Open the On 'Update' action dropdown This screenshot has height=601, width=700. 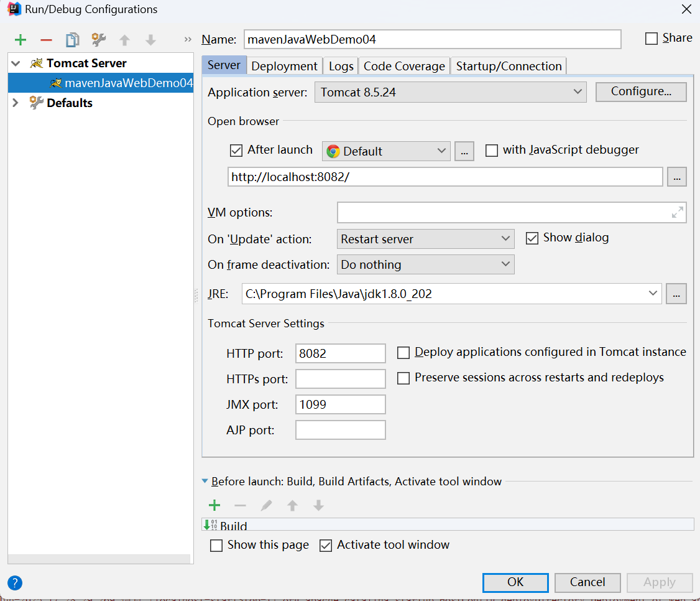pyautogui.click(x=425, y=239)
